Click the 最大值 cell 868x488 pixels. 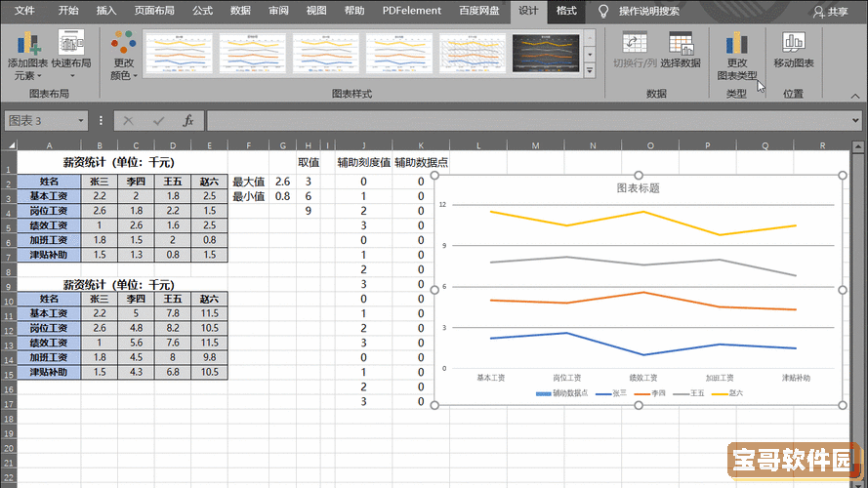click(x=249, y=182)
